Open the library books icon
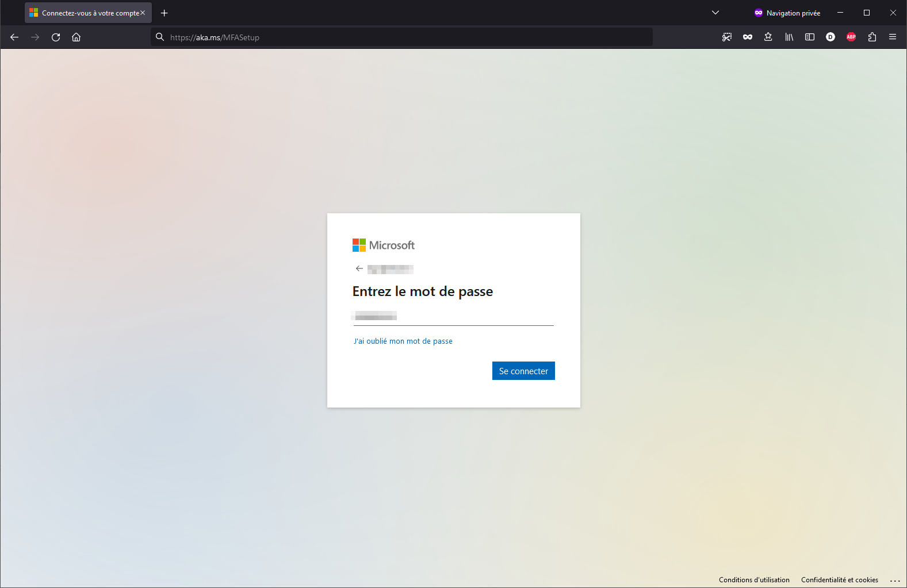The width and height of the screenshot is (907, 588). click(789, 37)
